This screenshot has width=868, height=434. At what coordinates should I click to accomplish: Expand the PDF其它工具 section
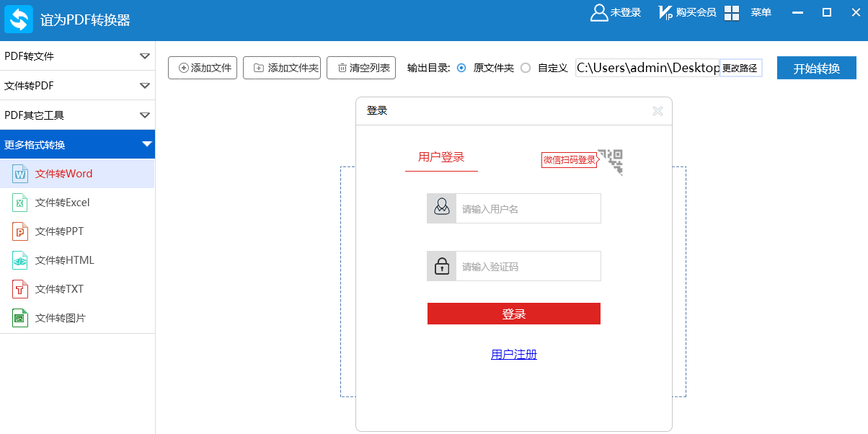coord(77,115)
